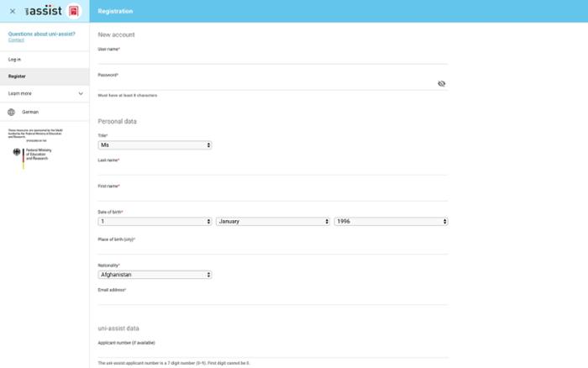This screenshot has height=368, width=588.
Task: Click the Registration header title
Action: pos(115,11)
